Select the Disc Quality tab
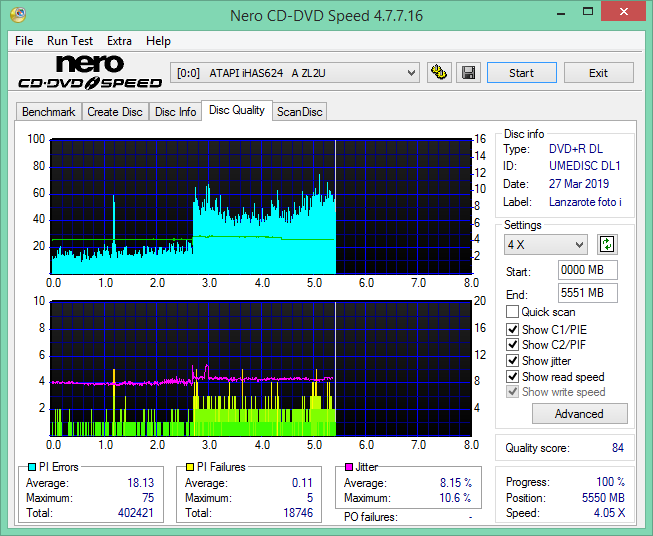The image size is (653, 536). point(237,110)
